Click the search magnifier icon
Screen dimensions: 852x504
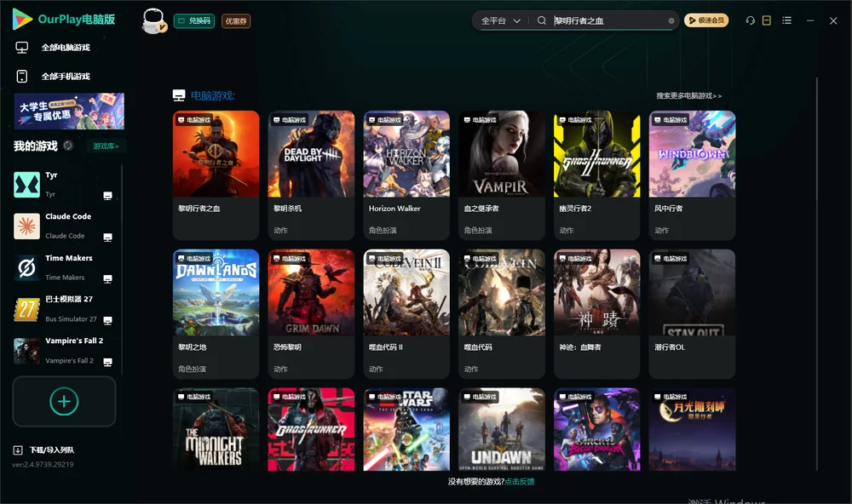(x=542, y=20)
